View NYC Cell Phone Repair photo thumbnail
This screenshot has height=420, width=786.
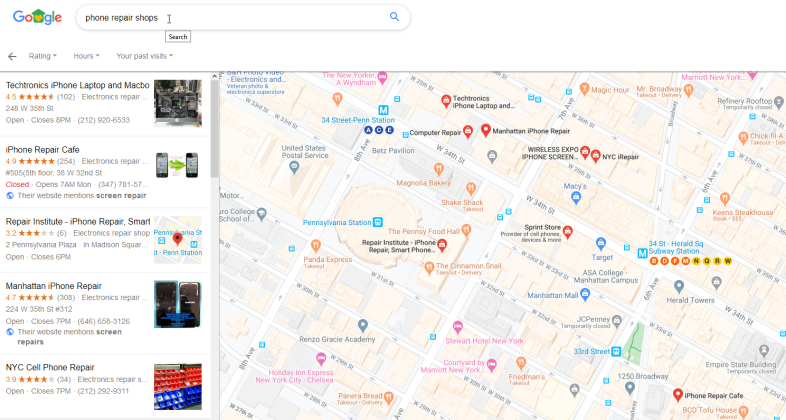178,386
